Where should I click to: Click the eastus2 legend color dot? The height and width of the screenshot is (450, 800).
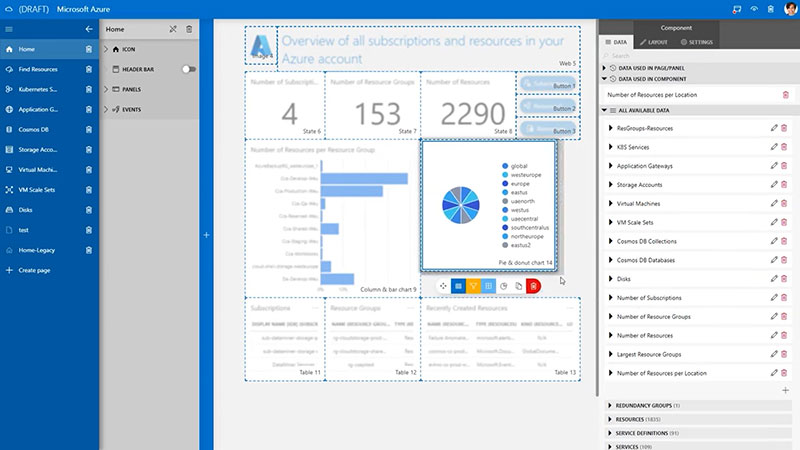pyautogui.click(x=505, y=245)
